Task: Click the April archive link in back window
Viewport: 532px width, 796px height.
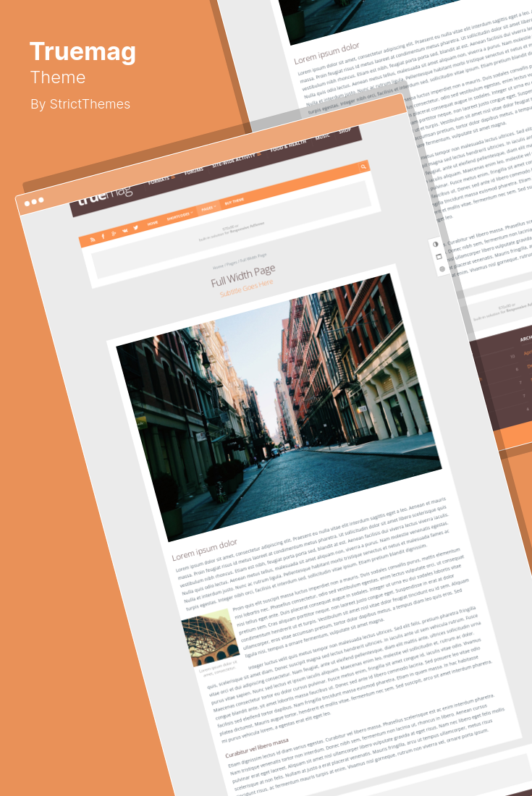Action: pyautogui.click(x=528, y=352)
